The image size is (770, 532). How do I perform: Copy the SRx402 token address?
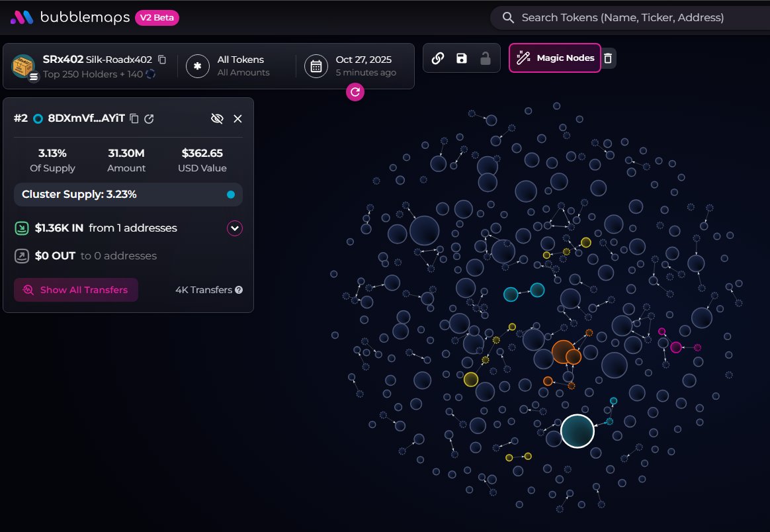[162, 60]
